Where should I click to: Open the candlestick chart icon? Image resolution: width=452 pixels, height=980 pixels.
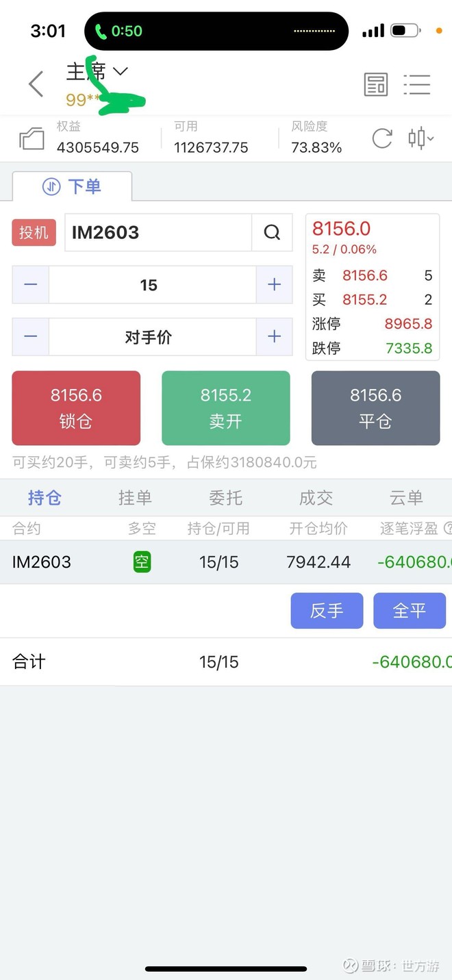point(416,138)
